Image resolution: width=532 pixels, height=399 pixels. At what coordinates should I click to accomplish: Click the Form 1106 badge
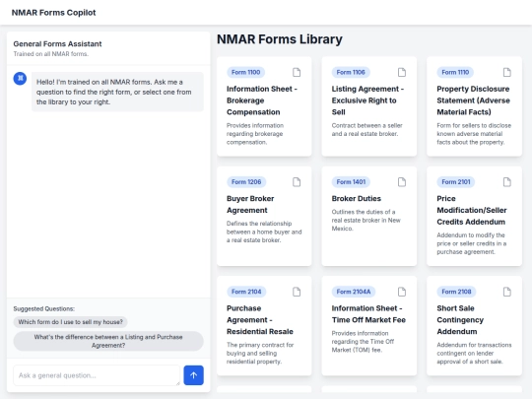tap(351, 72)
